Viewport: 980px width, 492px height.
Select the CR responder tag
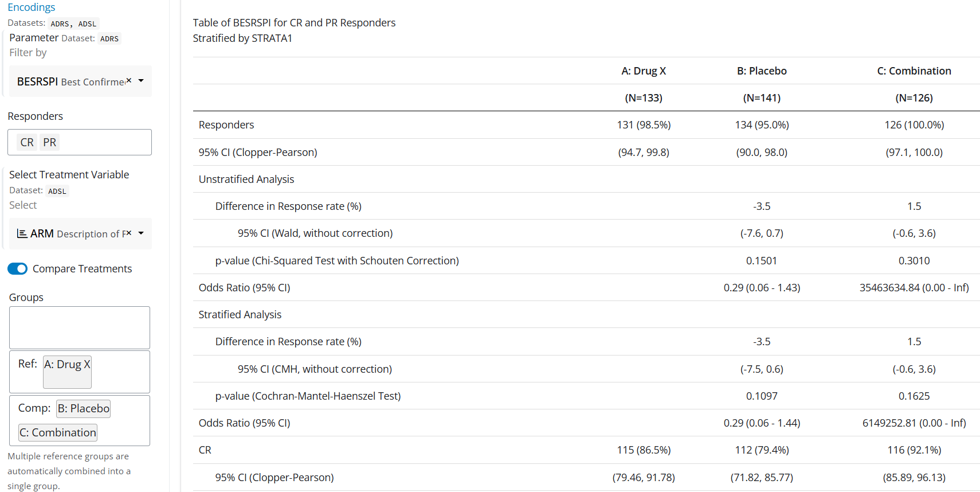(27, 142)
